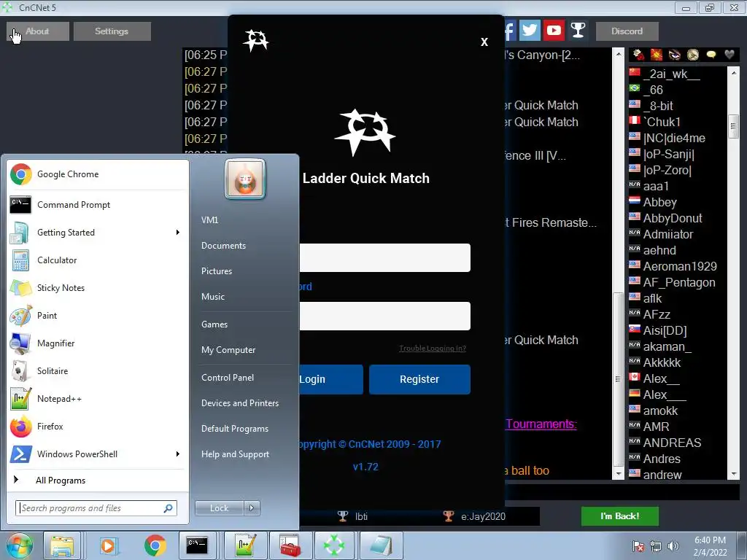Launch Command Prompt from Start menu
Image resolution: width=747 pixels, height=560 pixels.
98,205
